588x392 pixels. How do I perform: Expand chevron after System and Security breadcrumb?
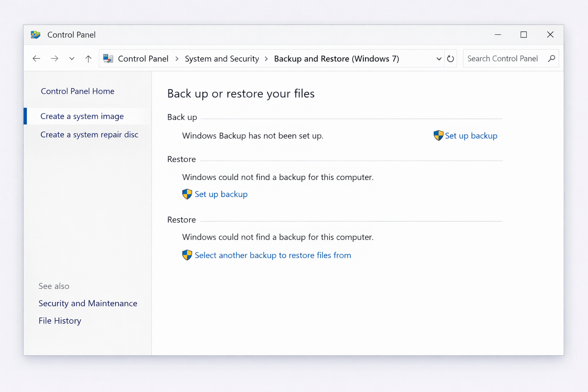click(x=266, y=59)
